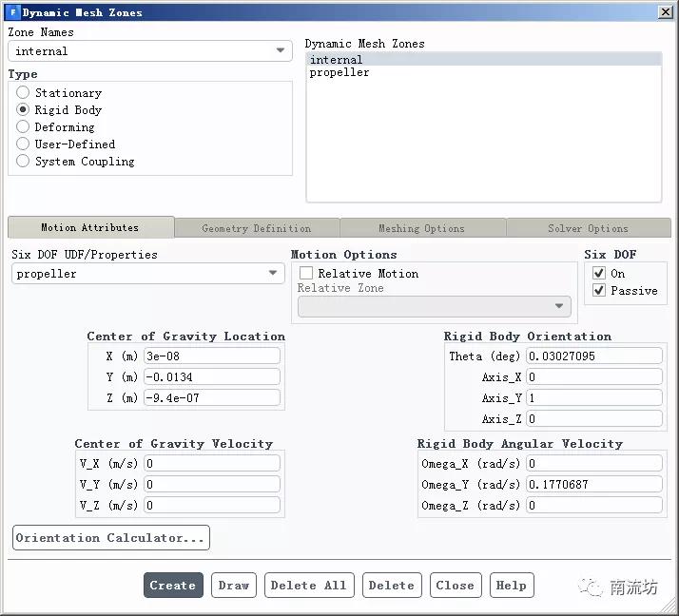Click the Center of Gravity X field
The height and width of the screenshot is (616, 679).
[212, 356]
